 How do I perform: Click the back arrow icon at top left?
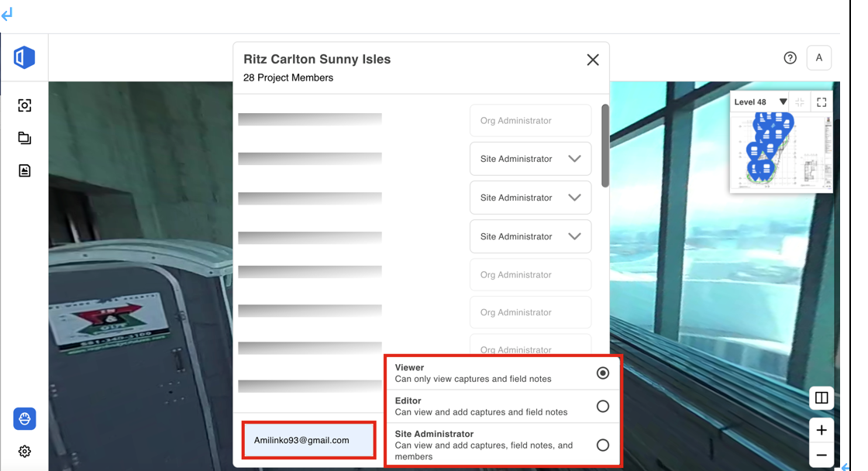[7, 14]
